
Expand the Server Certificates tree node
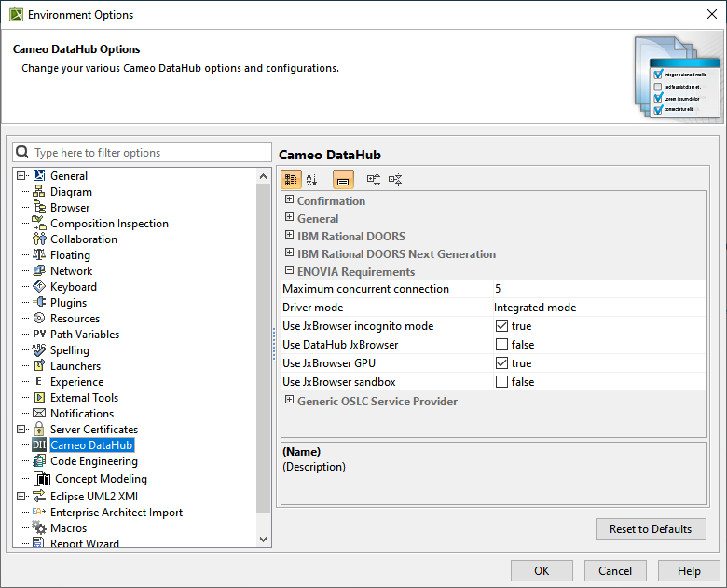pyautogui.click(x=21, y=429)
